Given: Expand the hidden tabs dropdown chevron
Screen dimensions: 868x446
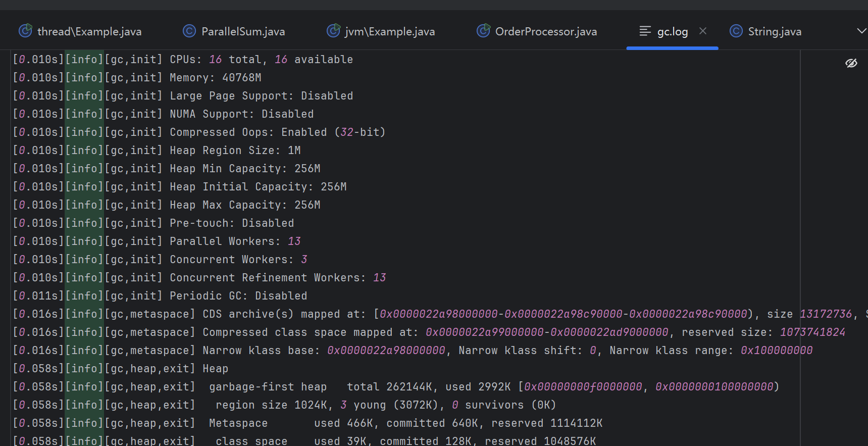Looking at the screenshot, I should (x=861, y=31).
